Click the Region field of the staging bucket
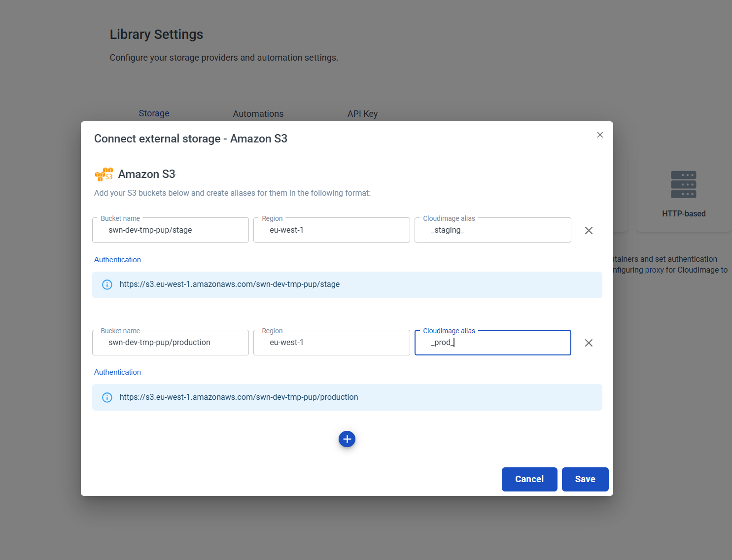 pyautogui.click(x=331, y=230)
